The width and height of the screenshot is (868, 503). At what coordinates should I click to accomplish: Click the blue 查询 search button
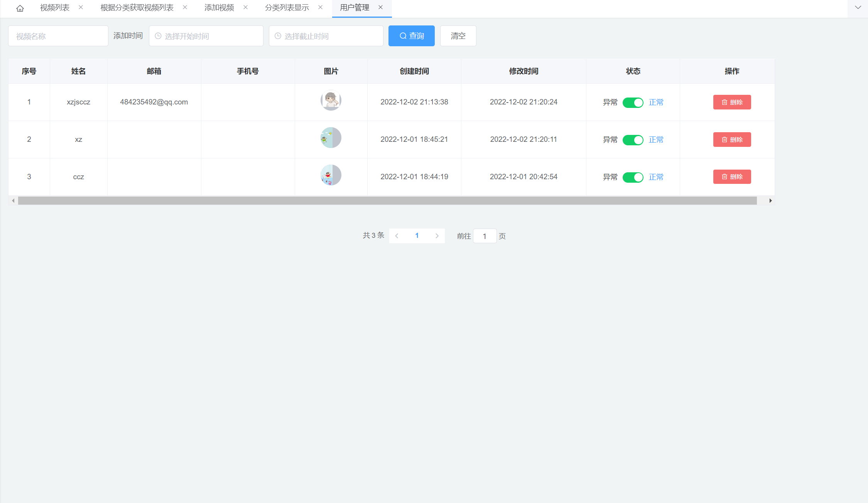411,36
